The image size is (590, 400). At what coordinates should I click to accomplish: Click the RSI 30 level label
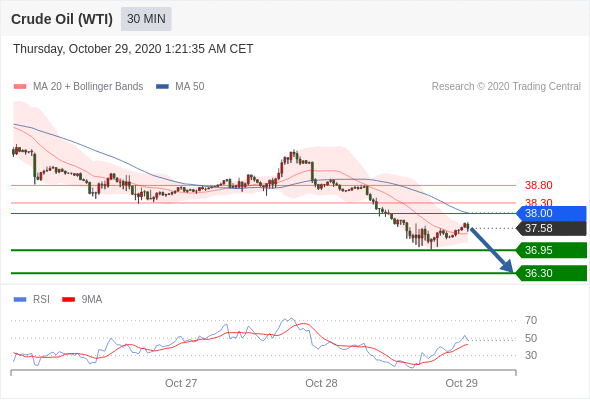pos(531,355)
